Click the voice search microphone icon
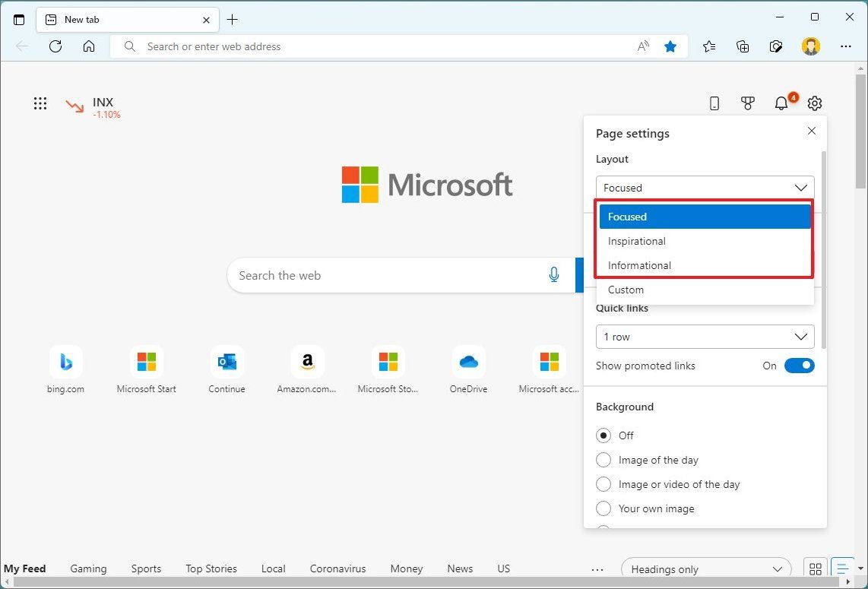This screenshot has width=868, height=589. (x=554, y=275)
